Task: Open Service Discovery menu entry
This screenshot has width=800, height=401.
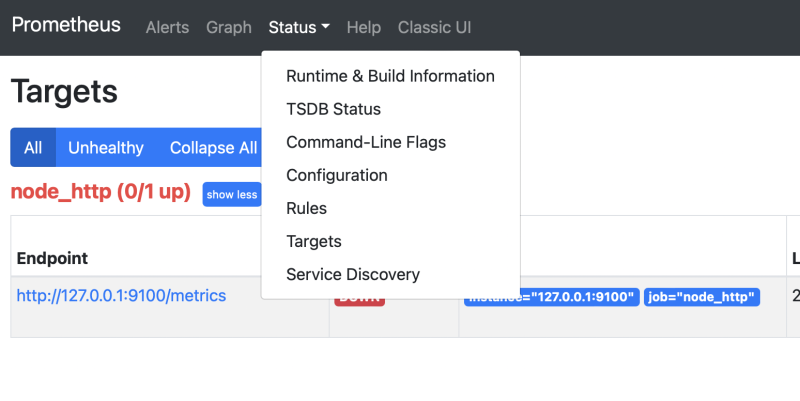Action: (x=390, y=274)
